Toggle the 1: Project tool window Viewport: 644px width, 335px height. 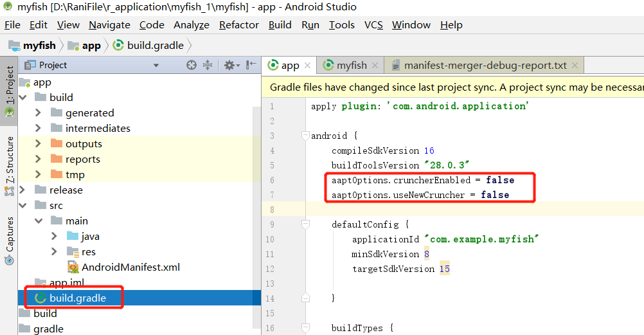[x=9, y=91]
